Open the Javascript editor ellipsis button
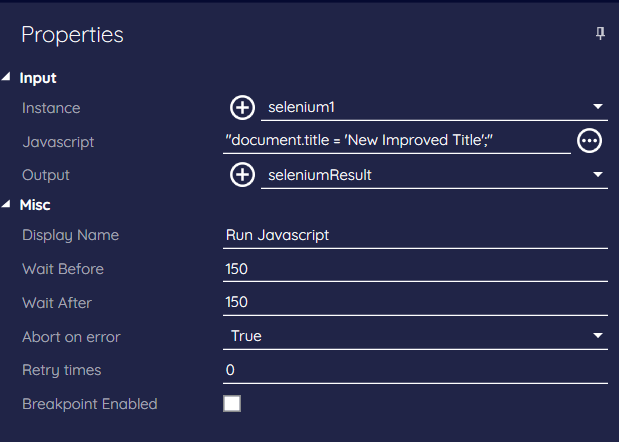This screenshot has width=619, height=442. (x=590, y=141)
